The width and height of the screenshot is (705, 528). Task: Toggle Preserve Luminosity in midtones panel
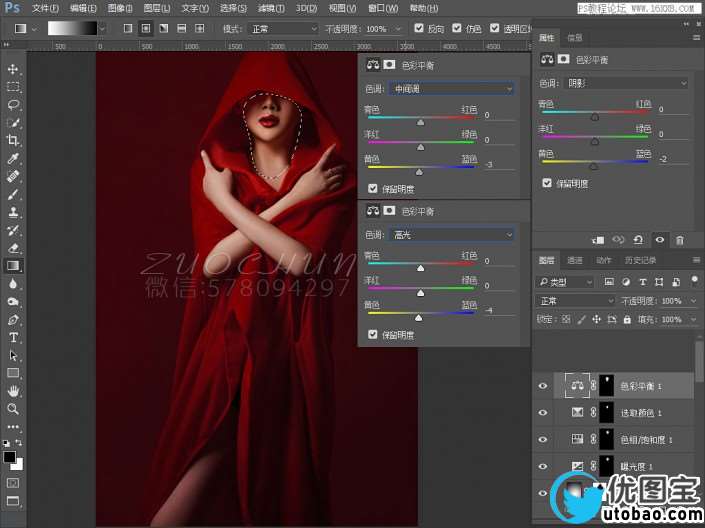[372, 189]
